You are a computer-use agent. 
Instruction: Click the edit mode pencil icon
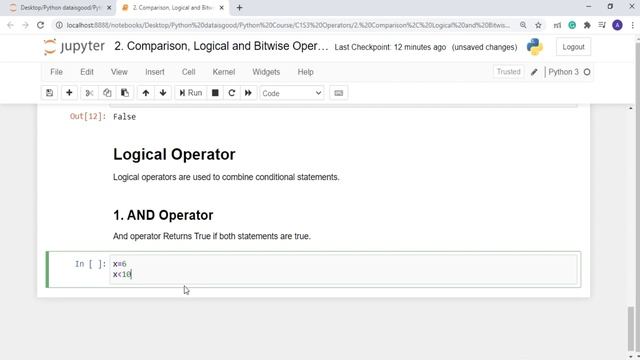(x=534, y=72)
